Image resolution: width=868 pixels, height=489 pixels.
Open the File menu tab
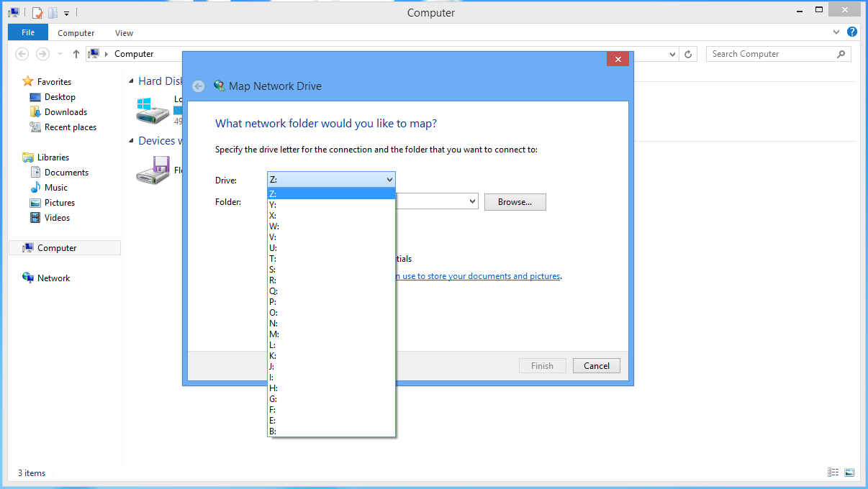click(27, 32)
